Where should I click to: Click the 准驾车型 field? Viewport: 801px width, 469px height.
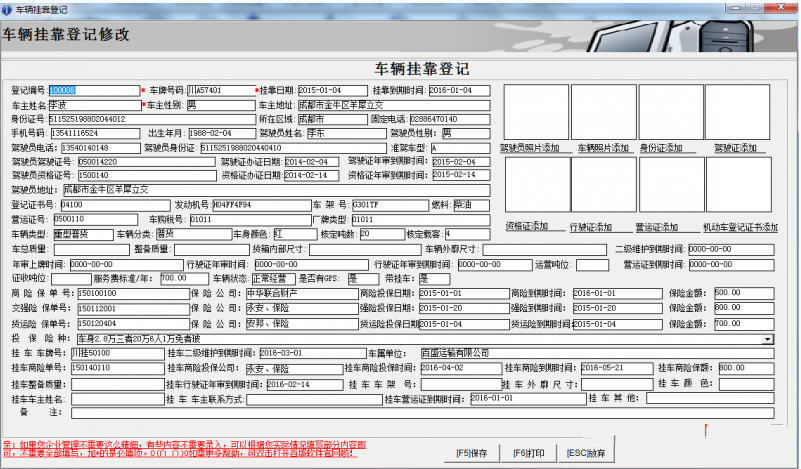[x=460, y=148]
